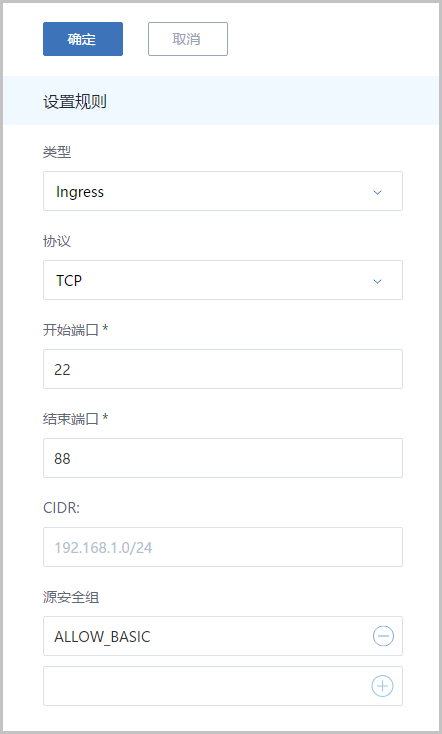Click the 源安全组 label
Viewport: 442px width, 734px height.
point(71,597)
